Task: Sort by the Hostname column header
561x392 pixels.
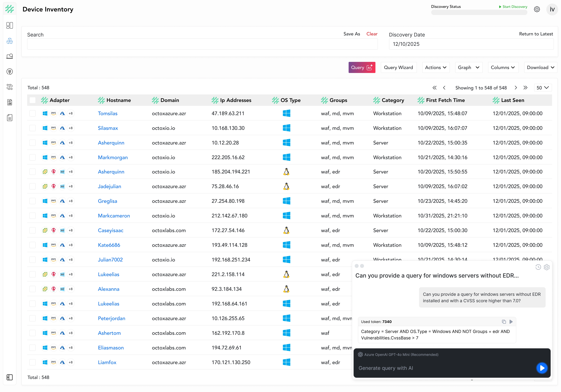Action: click(119, 100)
